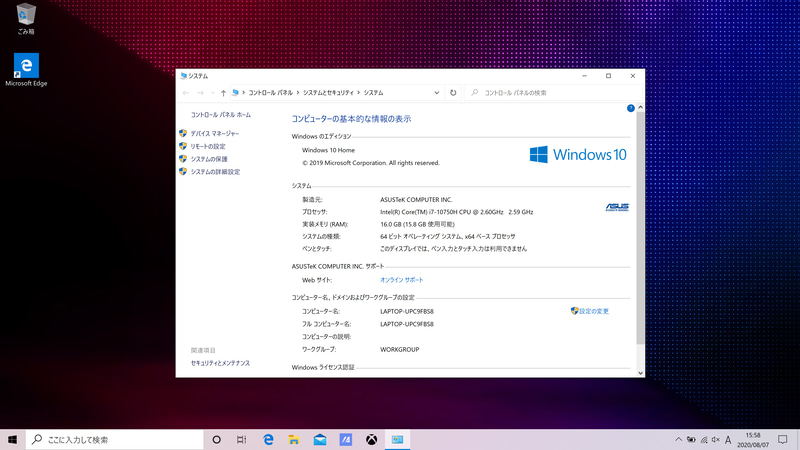Viewport: 800px width, 450px height.
Task: Click システムとセキュリティ breadcrumb
Action: click(328, 93)
